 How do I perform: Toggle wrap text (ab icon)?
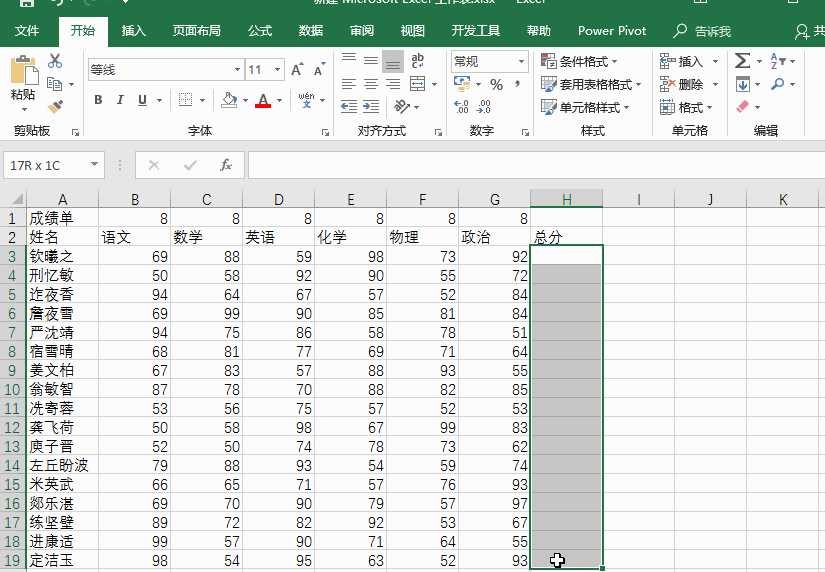(418, 61)
